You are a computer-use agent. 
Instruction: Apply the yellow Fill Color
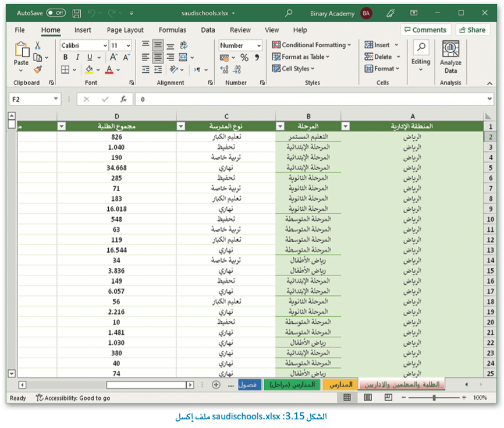pos(90,69)
